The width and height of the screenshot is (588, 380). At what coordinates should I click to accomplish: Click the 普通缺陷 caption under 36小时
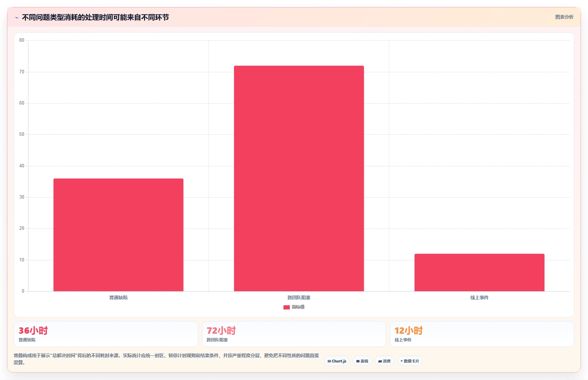27,340
